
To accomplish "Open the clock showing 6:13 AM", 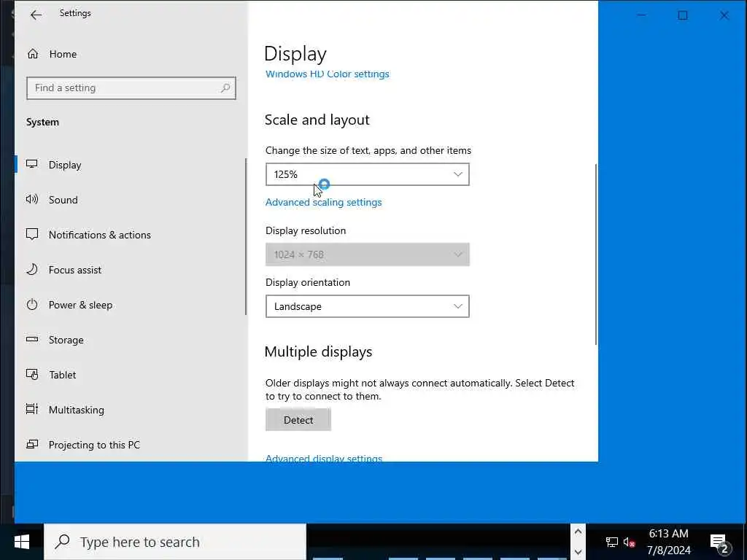I will point(668,542).
